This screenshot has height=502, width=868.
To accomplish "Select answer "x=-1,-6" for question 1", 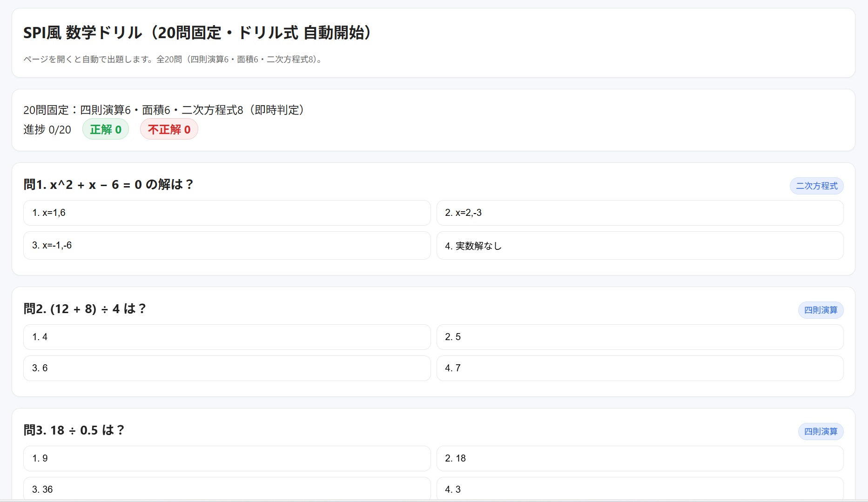I will (x=227, y=245).
